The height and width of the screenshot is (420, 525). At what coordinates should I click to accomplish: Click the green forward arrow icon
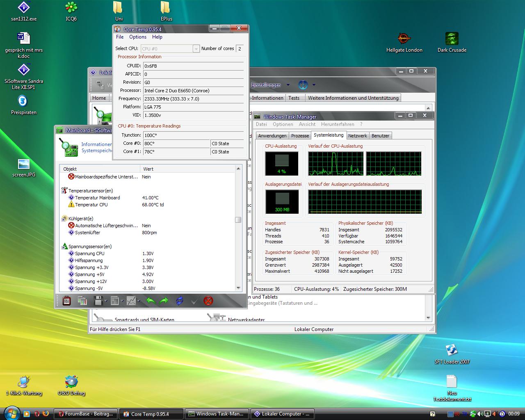(164, 301)
